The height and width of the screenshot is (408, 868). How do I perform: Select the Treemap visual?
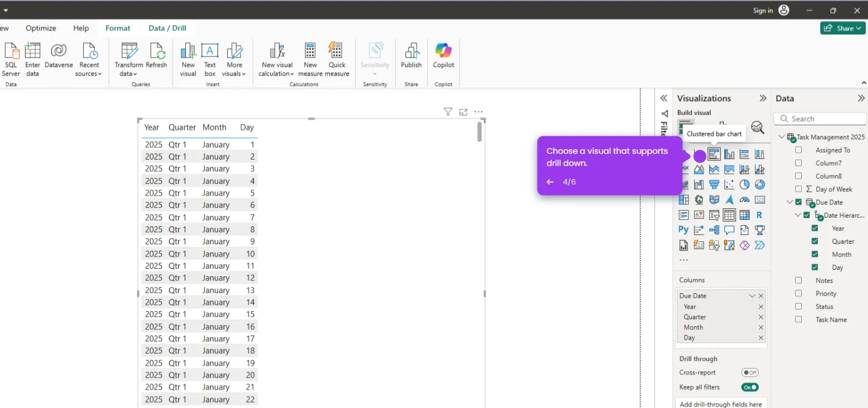click(x=684, y=200)
